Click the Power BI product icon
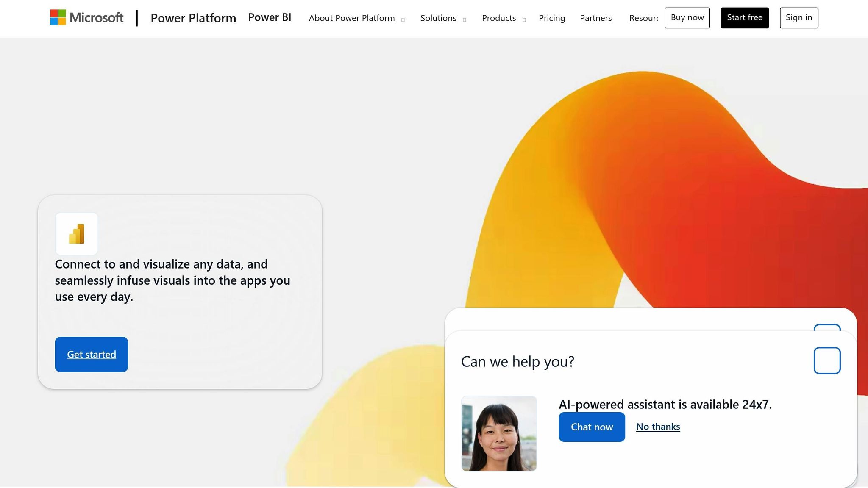The width and height of the screenshot is (868, 488). (x=77, y=234)
